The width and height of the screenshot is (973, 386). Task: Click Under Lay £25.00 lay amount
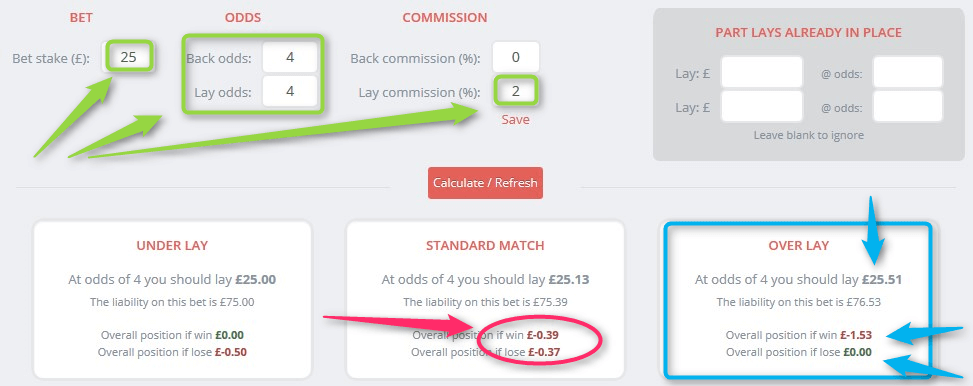256,280
